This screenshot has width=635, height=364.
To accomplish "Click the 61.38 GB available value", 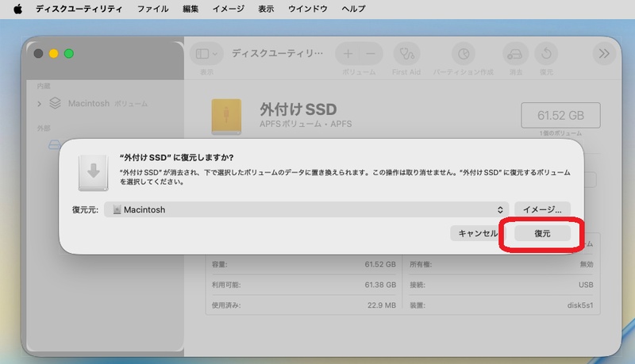I will pos(380,285).
